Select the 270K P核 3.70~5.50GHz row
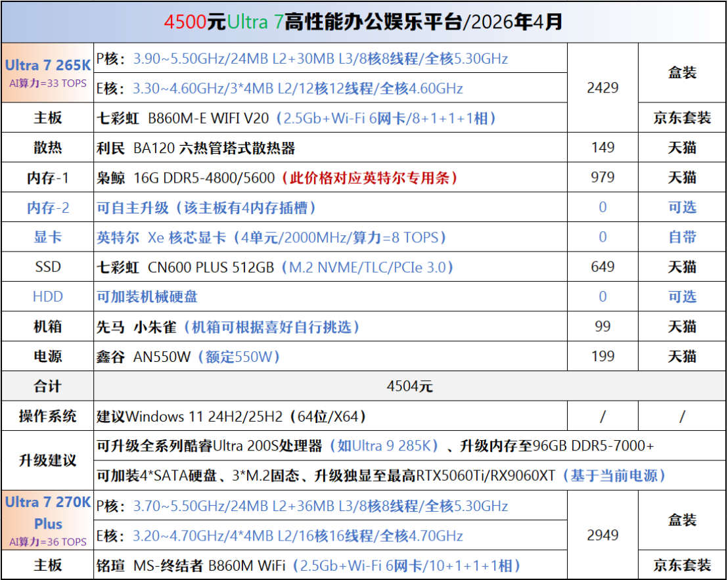 pyautogui.click(x=330, y=506)
